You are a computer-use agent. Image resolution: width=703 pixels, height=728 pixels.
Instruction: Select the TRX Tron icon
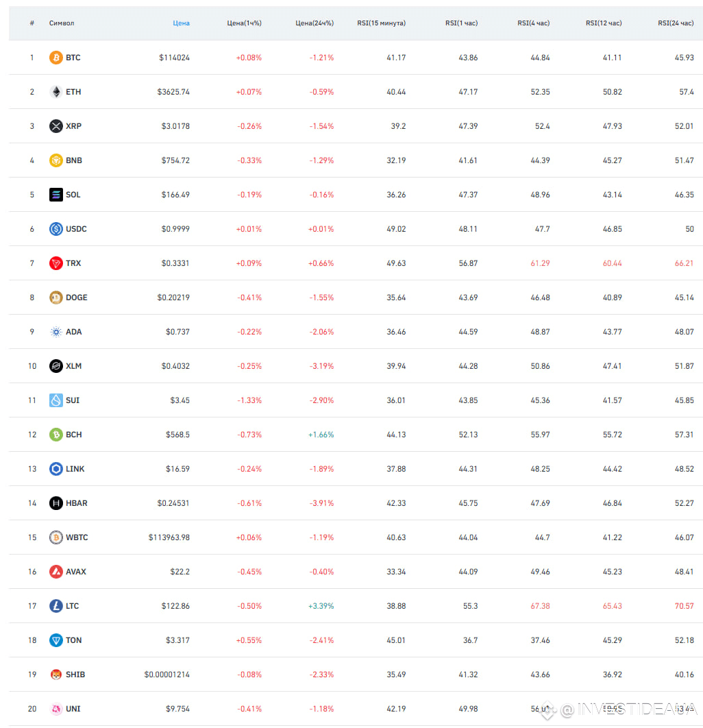point(56,263)
